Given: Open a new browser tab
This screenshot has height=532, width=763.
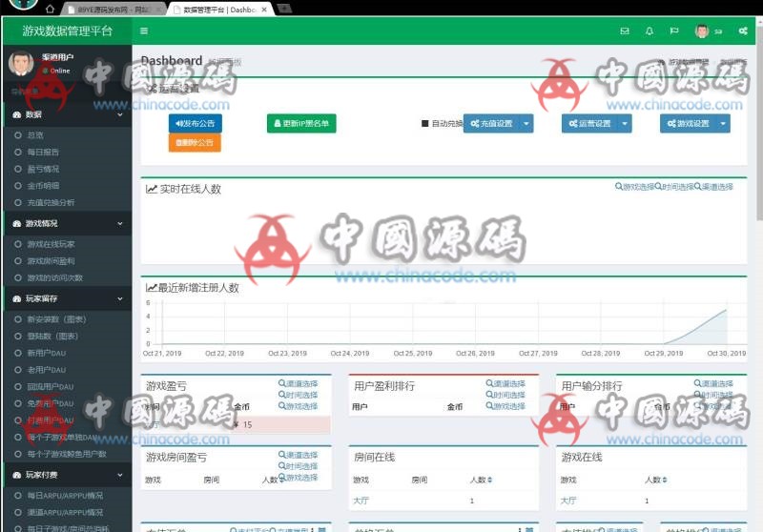Looking at the screenshot, I should [x=284, y=9].
